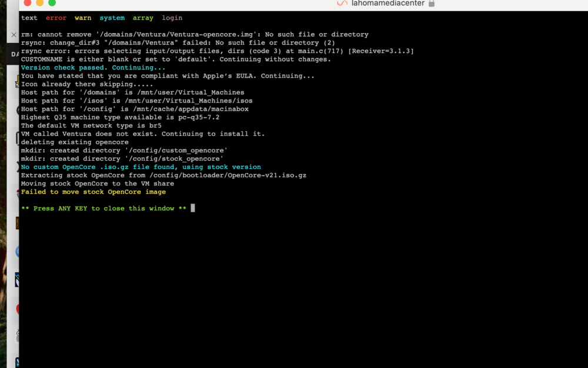Image resolution: width=588 pixels, height=368 pixels.
Task: Click the 'rsync error: errors selecting input/output' line
Action: tap(218, 51)
